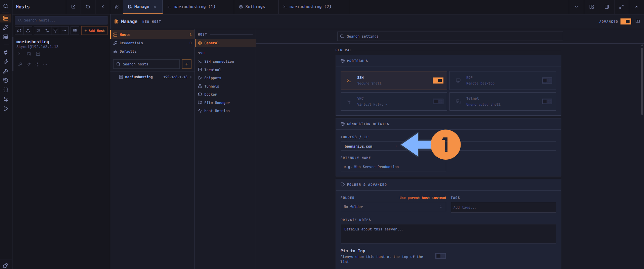This screenshot has width=644, height=269.
Task: Click the sliders view options toolbar icon
Action: tap(75, 31)
